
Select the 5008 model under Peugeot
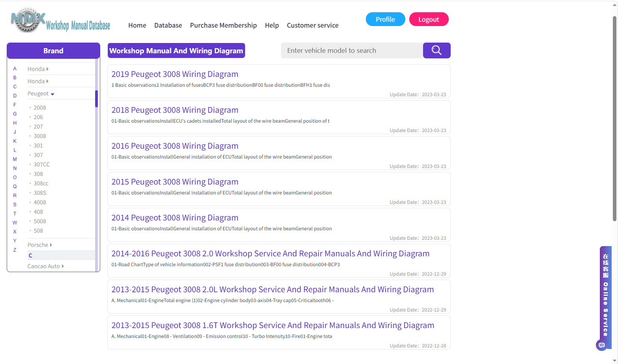(40, 221)
